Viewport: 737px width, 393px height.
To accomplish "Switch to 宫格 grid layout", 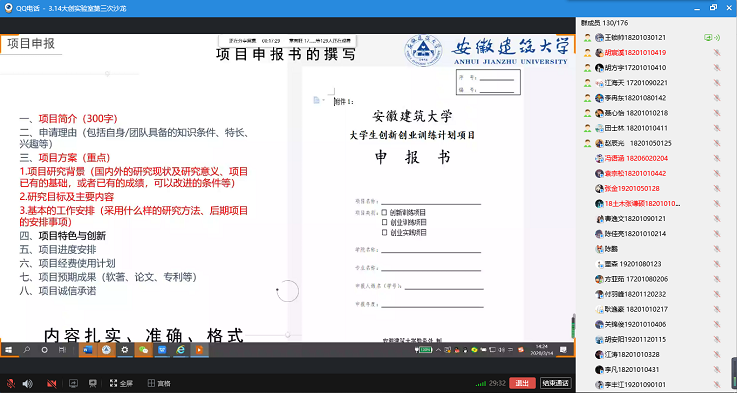I will coord(159,384).
